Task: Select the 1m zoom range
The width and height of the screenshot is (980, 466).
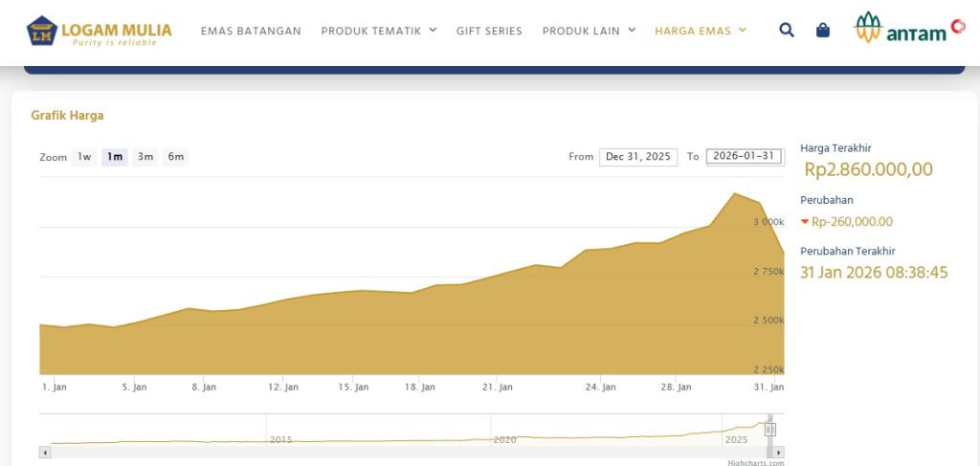Action: click(115, 157)
